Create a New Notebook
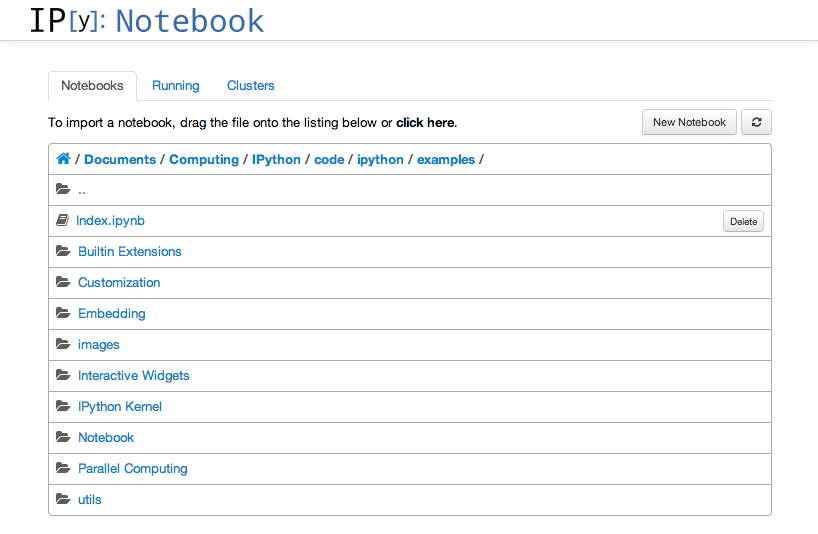The image size is (818, 534). [x=689, y=122]
